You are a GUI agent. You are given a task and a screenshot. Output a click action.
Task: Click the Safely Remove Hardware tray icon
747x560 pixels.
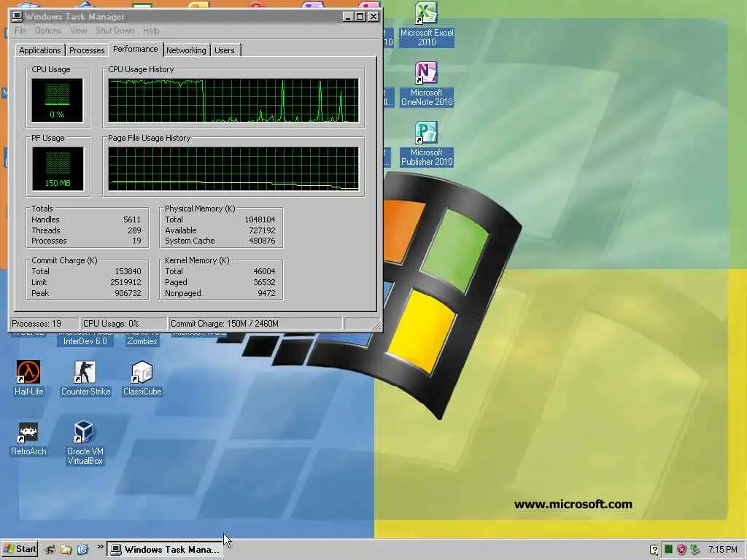(695, 550)
